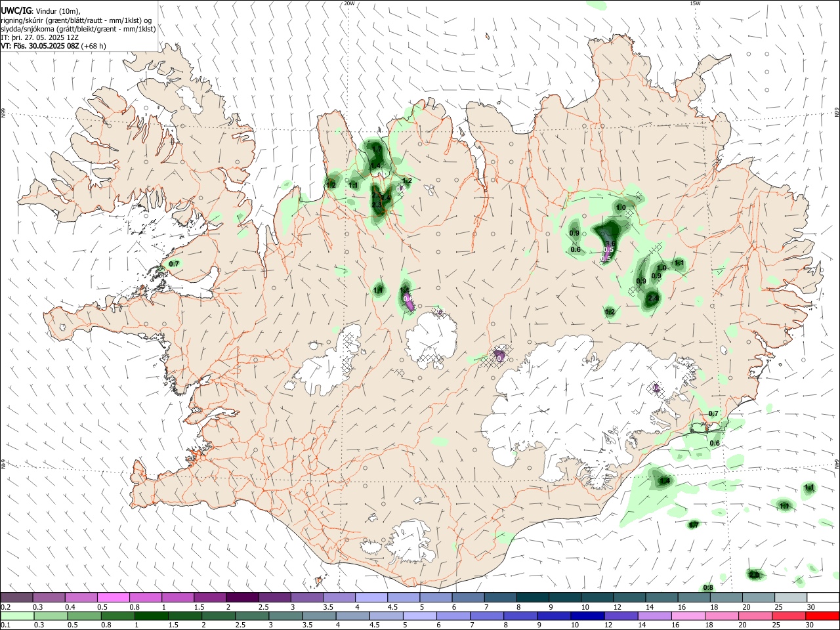Image resolution: width=840 pixels, height=630 pixels.
Task: Click the 1.7 precipitation value offshore
Action: 694,525
